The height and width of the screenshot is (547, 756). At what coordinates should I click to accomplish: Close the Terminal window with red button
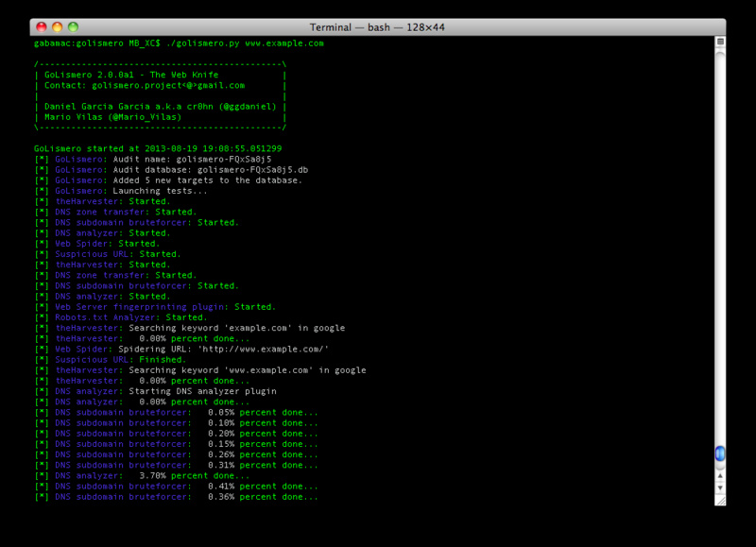click(42, 27)
